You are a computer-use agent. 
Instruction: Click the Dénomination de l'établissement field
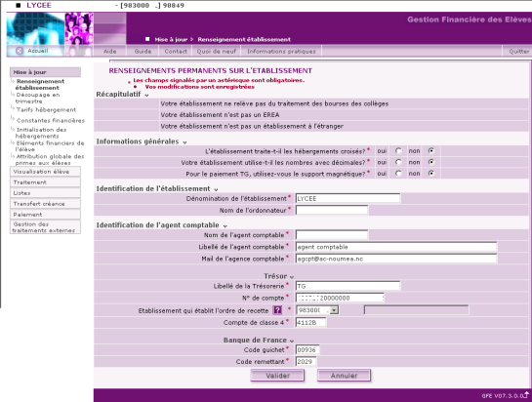348,198
